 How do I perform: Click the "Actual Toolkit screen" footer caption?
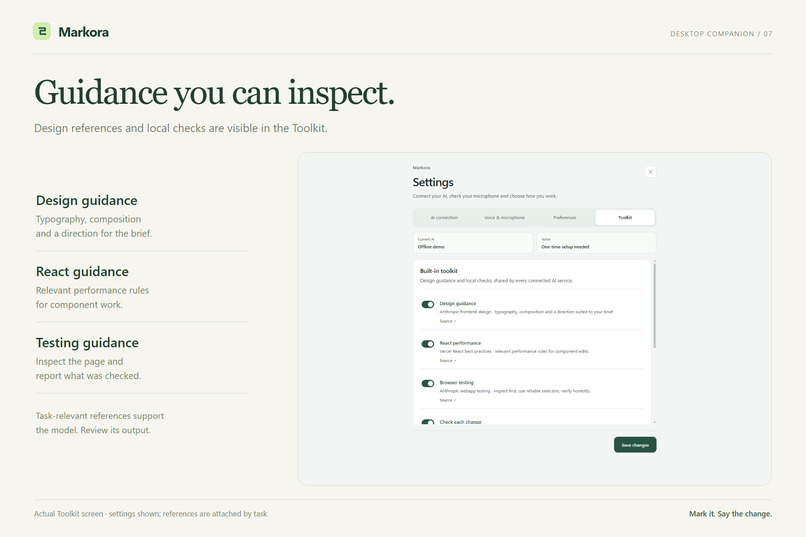(151, 514)
